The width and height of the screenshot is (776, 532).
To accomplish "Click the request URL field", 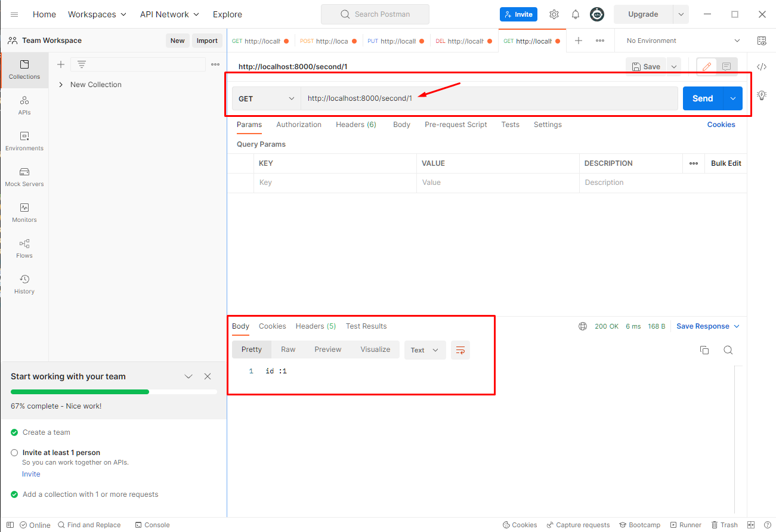I will [x=489, y=98].
